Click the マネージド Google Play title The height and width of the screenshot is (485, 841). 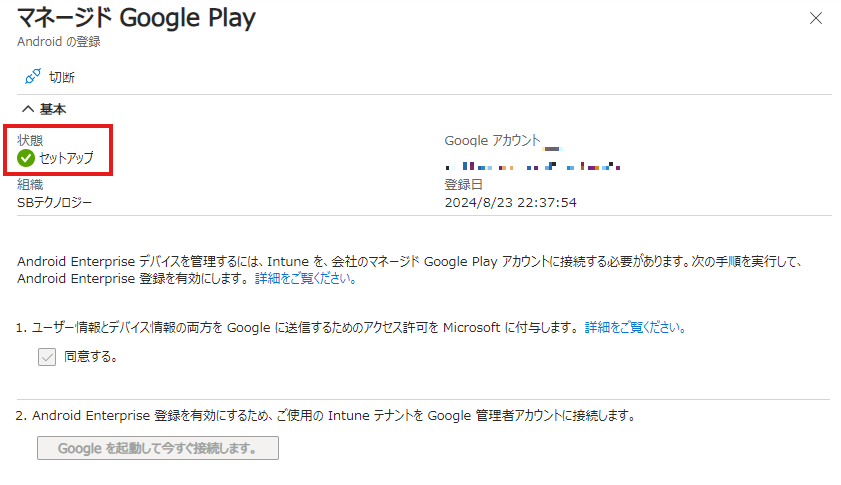(136, 18)
